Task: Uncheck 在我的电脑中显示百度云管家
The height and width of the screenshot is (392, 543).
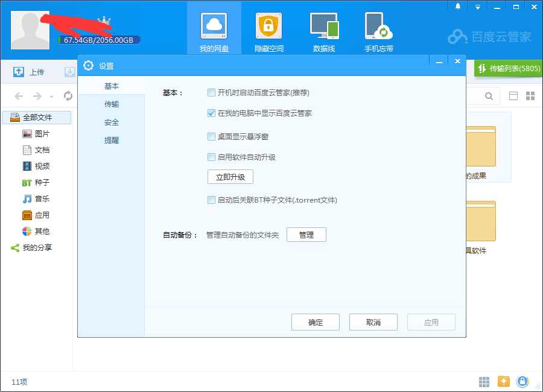Action: [x=211, y=113]
